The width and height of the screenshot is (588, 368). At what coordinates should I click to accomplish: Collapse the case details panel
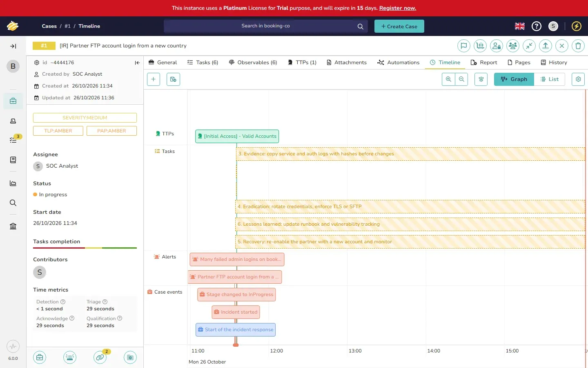point(137,63)
